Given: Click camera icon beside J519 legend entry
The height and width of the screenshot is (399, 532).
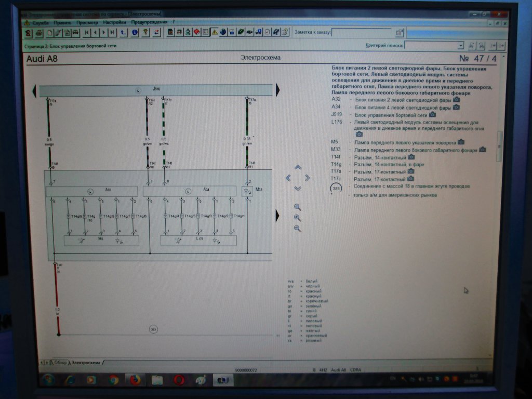Looking at the screenshot, I should pyautogui.click(x=432, y=114).
